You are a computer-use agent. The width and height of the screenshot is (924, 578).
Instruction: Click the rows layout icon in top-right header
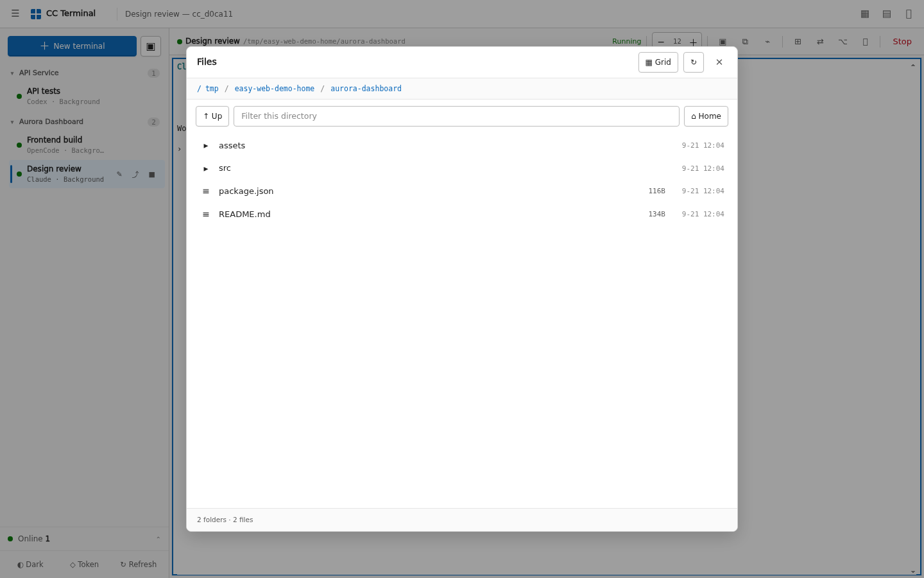click(x=887, y=13)
